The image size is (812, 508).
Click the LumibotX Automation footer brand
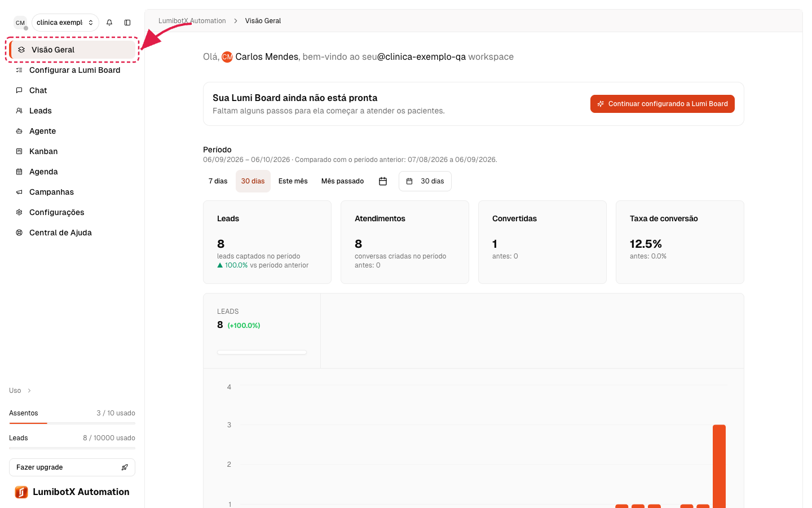[72, 492]
